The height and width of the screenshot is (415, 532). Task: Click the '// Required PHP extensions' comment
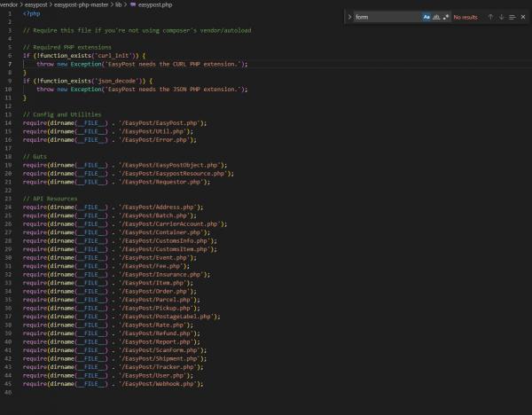point(67,47)
